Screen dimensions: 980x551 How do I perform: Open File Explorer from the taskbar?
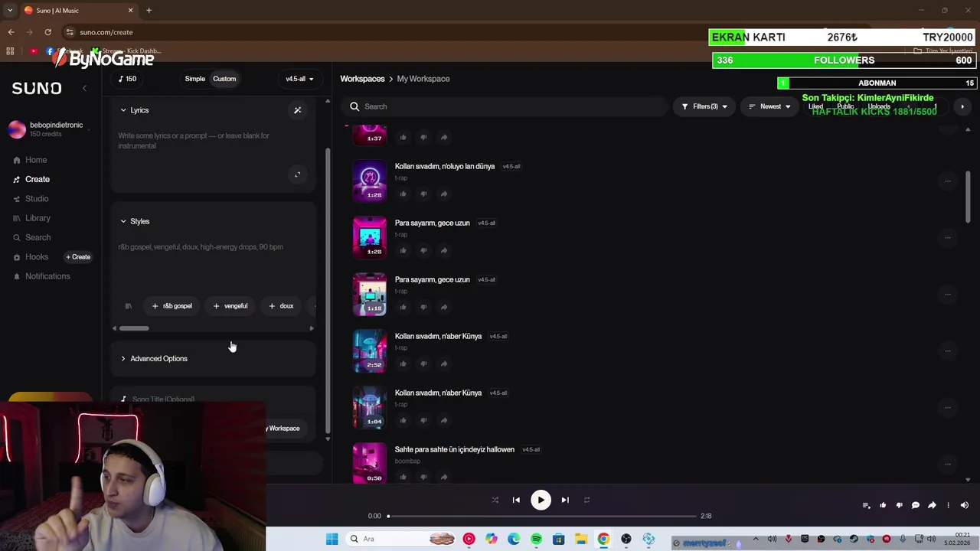click(x=581, y=539)
